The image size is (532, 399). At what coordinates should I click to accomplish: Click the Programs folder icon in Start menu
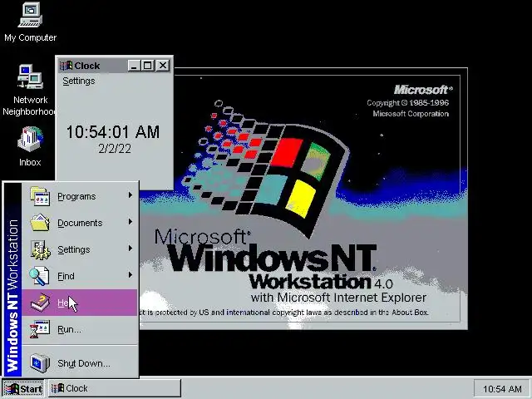click(40, 196)
